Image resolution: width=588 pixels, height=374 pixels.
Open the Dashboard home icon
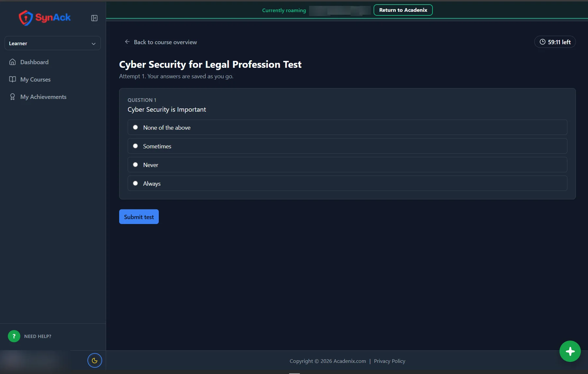pos(12,62)
